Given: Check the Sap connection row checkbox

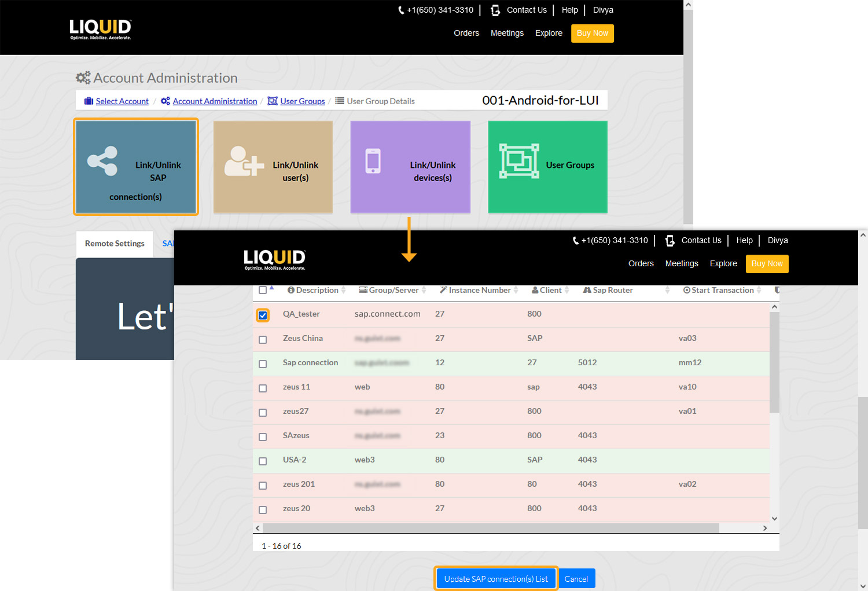Looking at the screenshot, I should coord(263,364).
